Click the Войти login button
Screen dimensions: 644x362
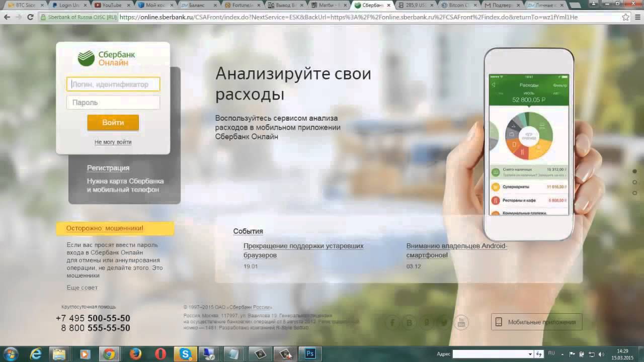click(113, 123)
